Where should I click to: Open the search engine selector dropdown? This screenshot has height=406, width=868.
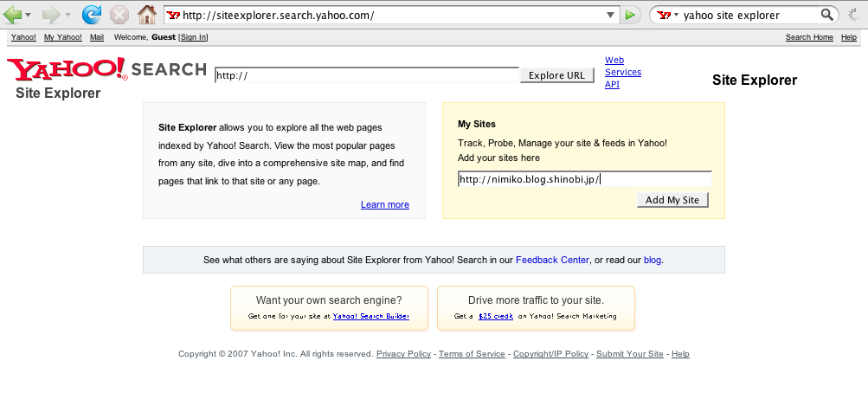667,16
